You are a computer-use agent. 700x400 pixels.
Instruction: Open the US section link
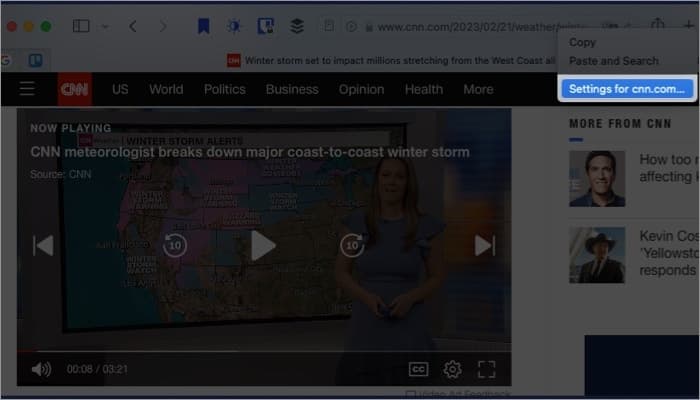coord(120,89)
